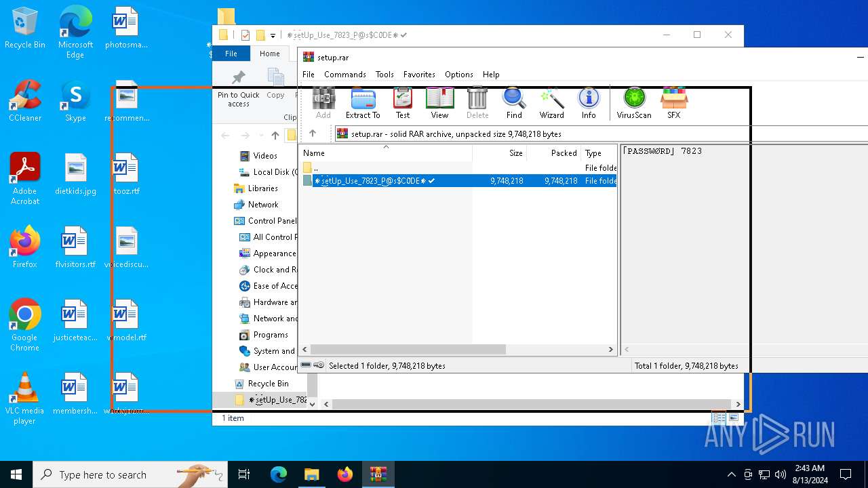Open the File tab in Explorer
Screen dimensions: 868x488
[x=231, y=54]
